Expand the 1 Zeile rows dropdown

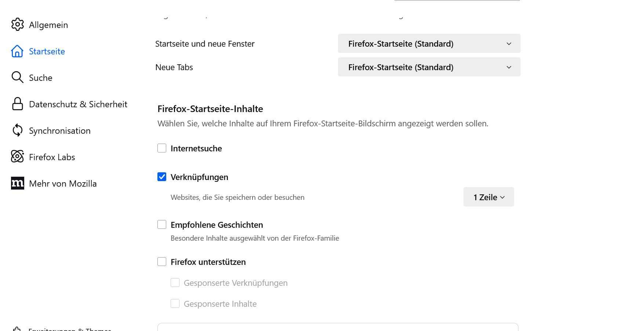488,197
